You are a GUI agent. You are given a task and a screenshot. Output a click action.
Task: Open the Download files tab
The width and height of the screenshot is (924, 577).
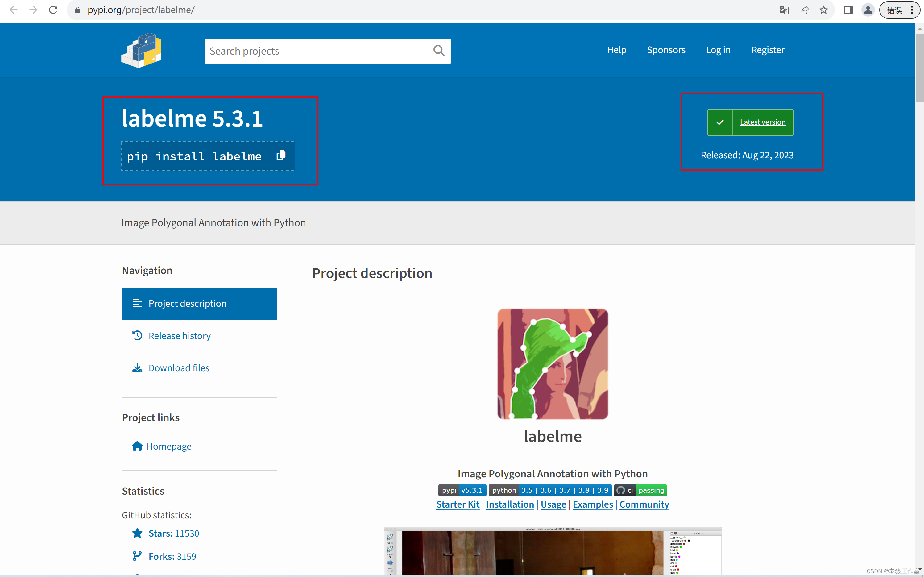(x=179, y=368)
